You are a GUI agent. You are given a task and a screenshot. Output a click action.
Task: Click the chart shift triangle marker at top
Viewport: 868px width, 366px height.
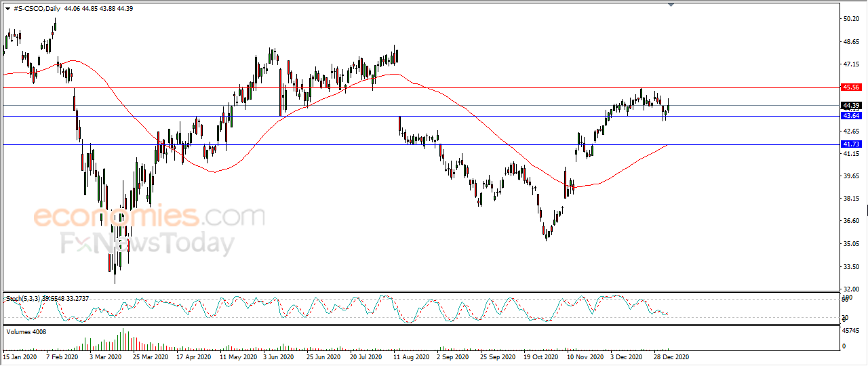671,5
